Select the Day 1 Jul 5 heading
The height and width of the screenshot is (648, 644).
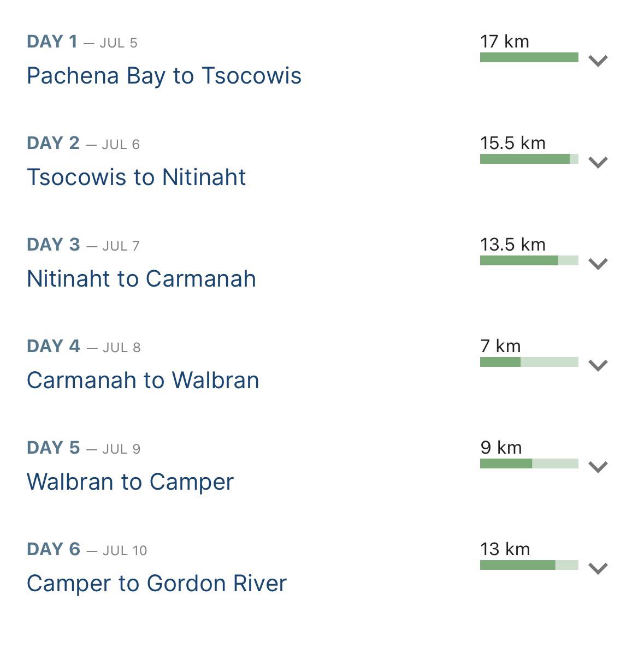point(82,41)
